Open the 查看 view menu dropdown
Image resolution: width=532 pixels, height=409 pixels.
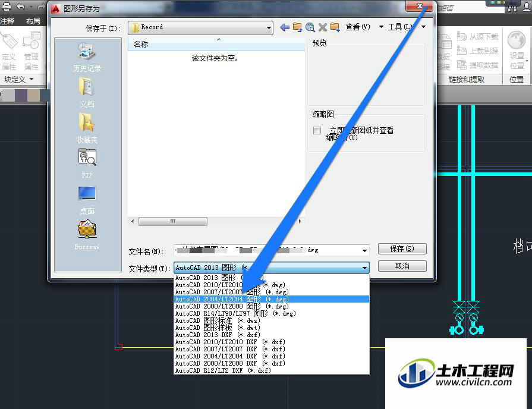[380, 27]
